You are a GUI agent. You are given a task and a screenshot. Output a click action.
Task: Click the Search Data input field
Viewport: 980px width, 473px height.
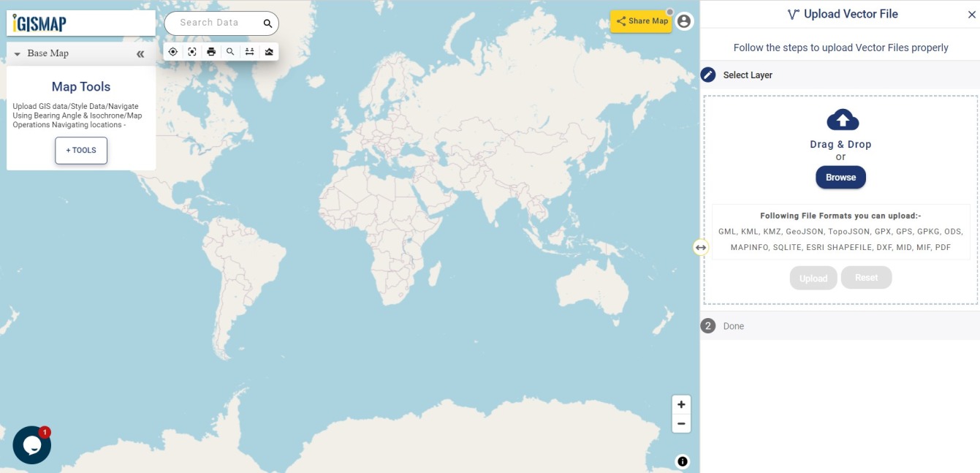pos(214,23)
